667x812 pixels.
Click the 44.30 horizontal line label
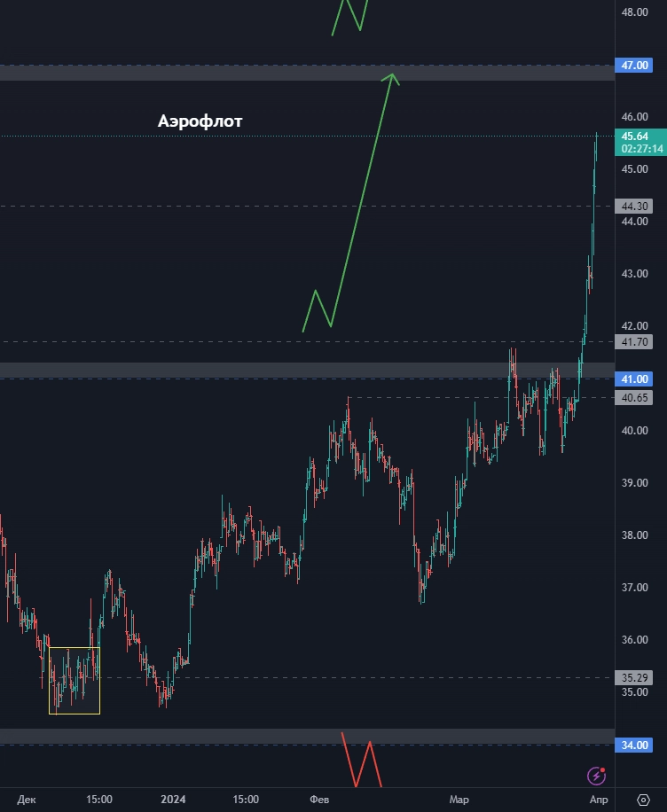coord(636,206)
